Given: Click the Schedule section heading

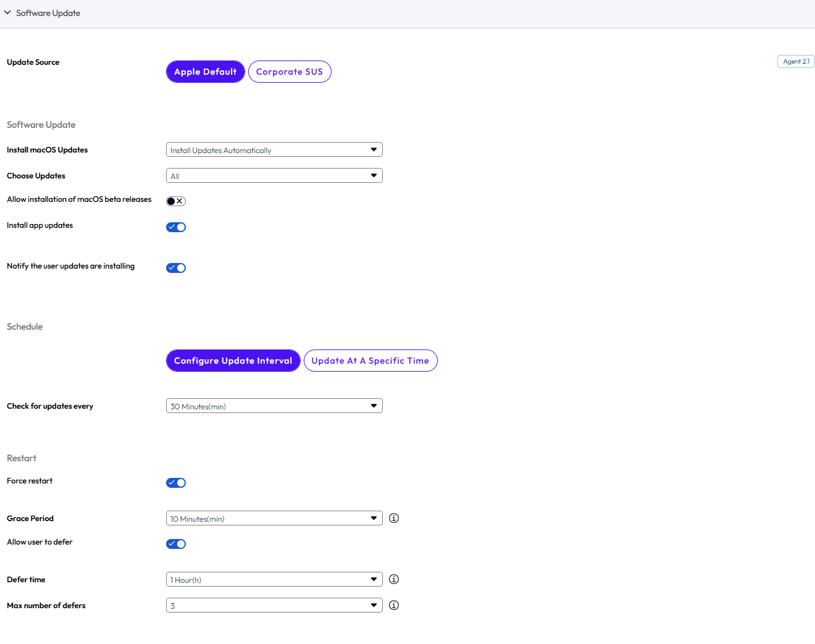Looking at the screenshot, I should point(25,327).
